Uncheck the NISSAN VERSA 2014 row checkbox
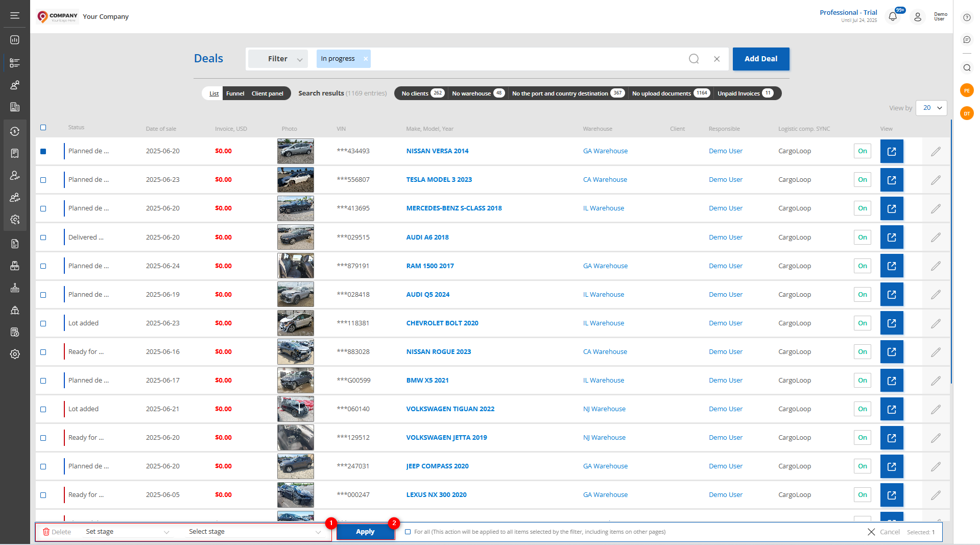The image size is (980, 545). [43, 151]
